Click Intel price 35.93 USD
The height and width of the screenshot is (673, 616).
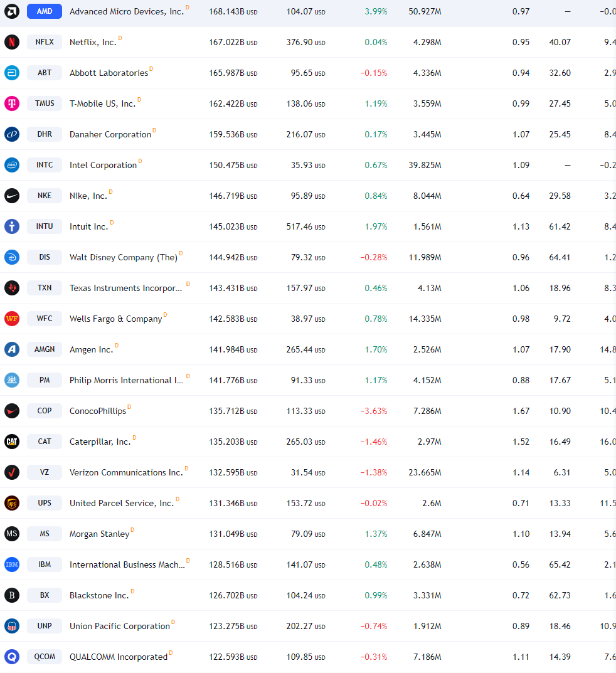(308, 165)
